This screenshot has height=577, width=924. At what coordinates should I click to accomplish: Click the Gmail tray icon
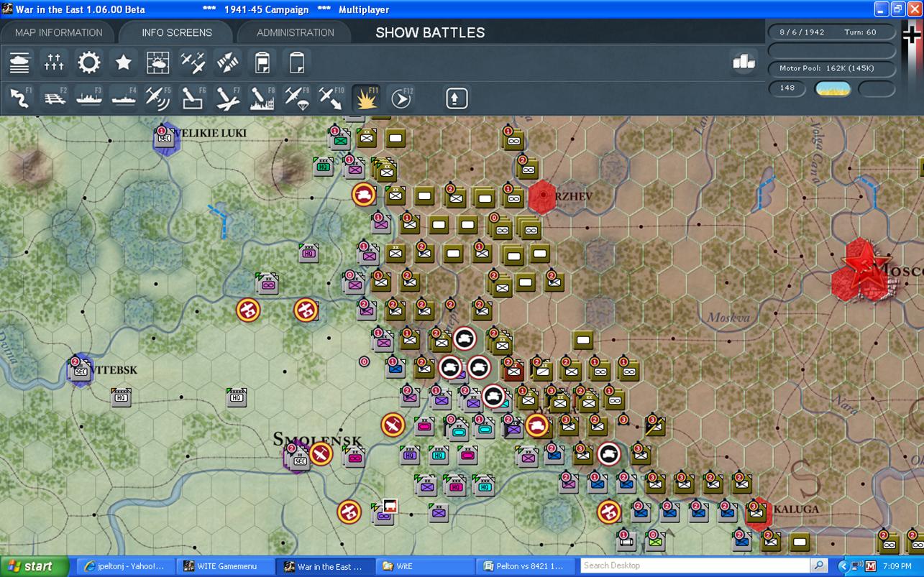pos(871,566)
